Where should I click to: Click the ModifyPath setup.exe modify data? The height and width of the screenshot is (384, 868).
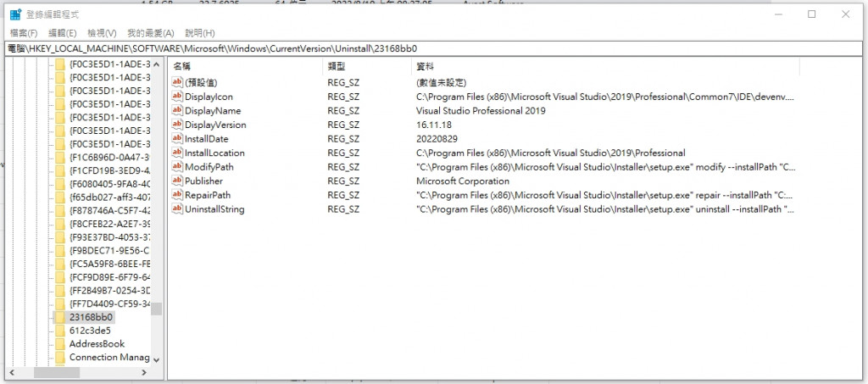coord(605,166)
